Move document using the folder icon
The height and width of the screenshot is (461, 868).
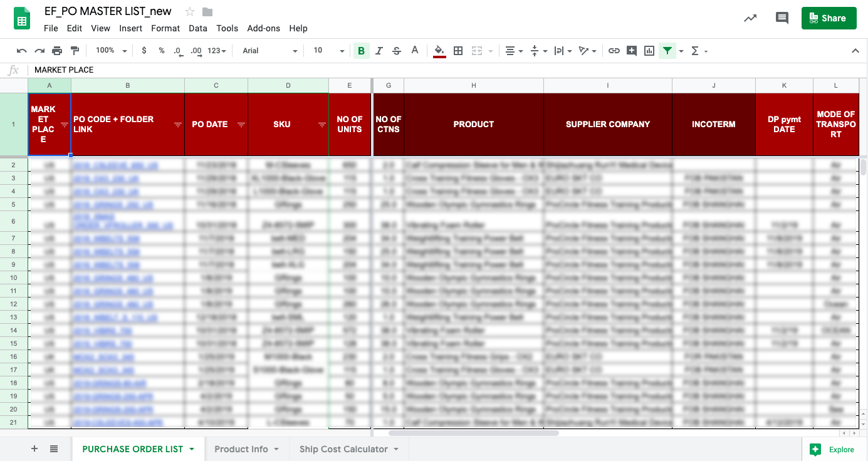[207, 12]
